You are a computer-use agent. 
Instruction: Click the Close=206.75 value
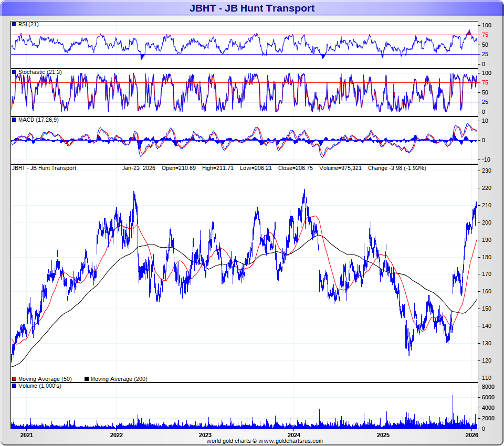pyautogui.click(x=296, y=168)
